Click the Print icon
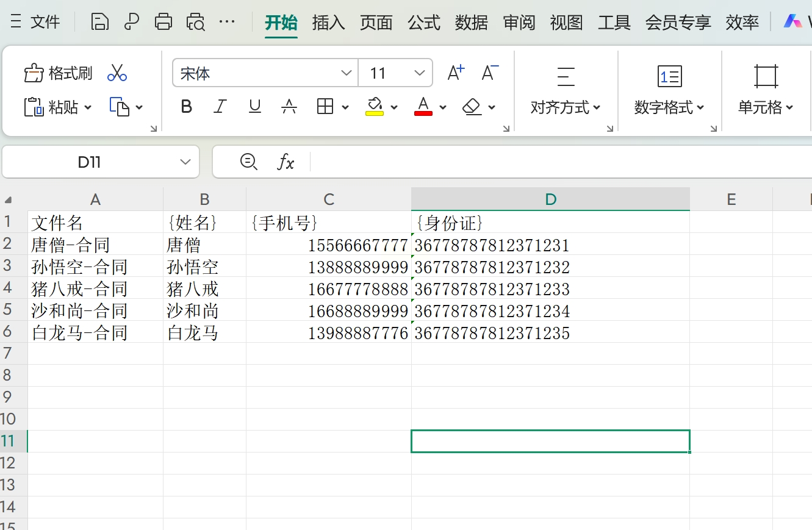 (163, 22)
